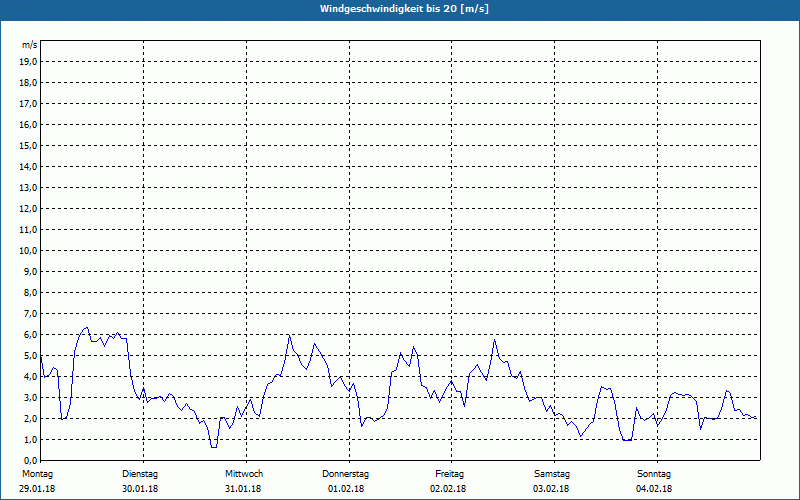
Task: Click the 10,0 y-axis value
Action: (28, 251)
